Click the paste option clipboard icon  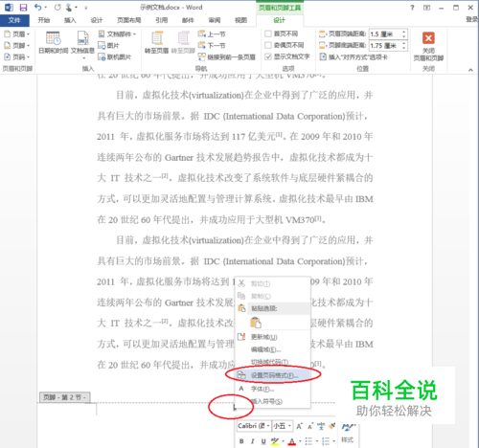[256, 323]
